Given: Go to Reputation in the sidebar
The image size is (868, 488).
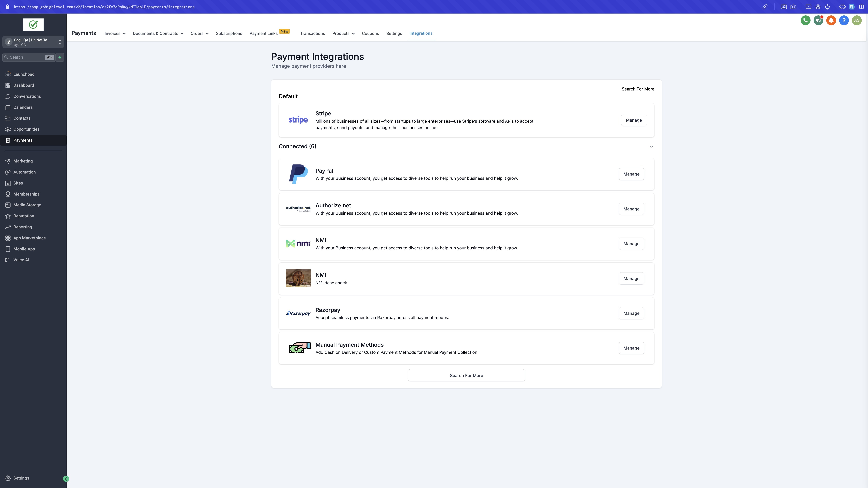Looking at the screenshot, I should (x=24, y=216).
